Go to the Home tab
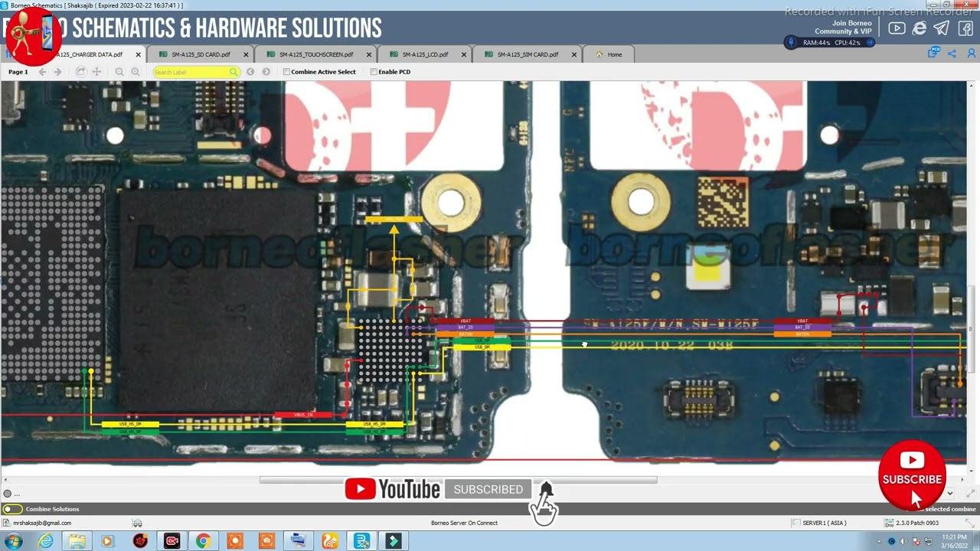Screen dimensions: 980x551 pyautogui.click(x=609, y=55)
